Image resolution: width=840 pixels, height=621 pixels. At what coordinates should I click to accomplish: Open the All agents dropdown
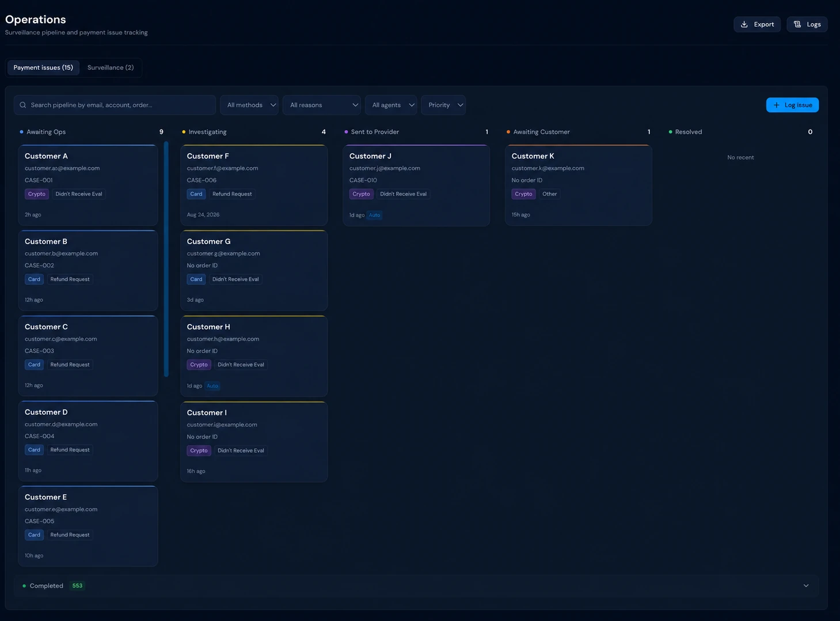point(391,105)
